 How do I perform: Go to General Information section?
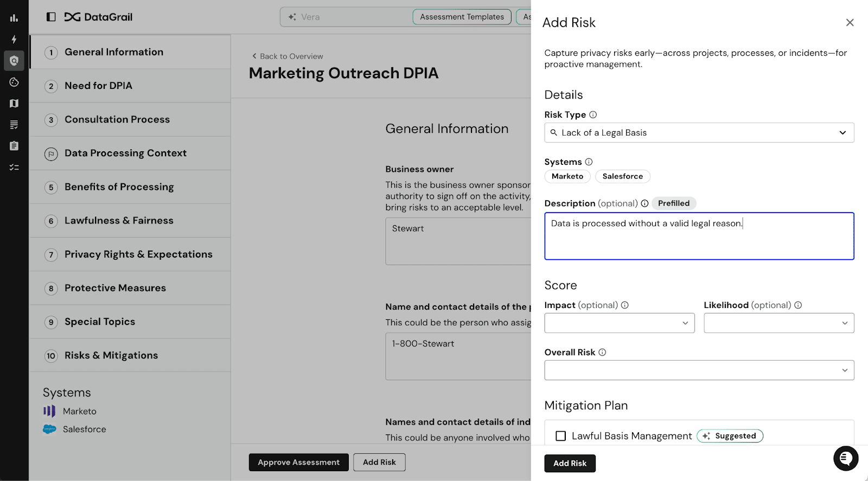coord(130,52)
